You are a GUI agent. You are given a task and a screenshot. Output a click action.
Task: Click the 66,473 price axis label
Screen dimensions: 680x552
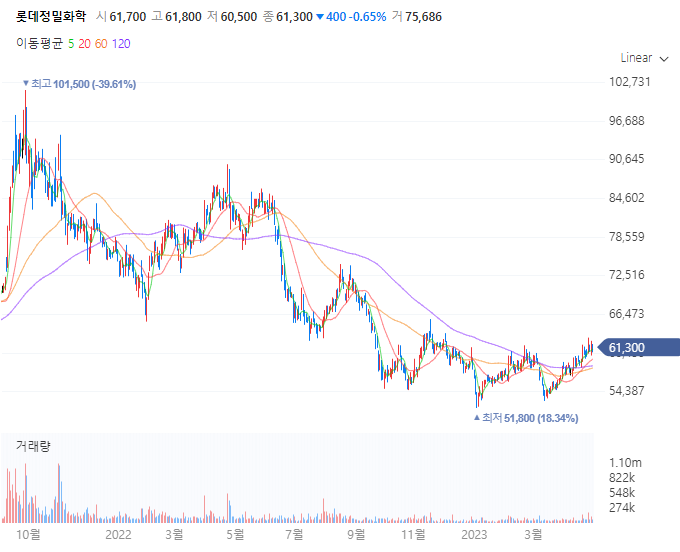click(x=627, y=314)
